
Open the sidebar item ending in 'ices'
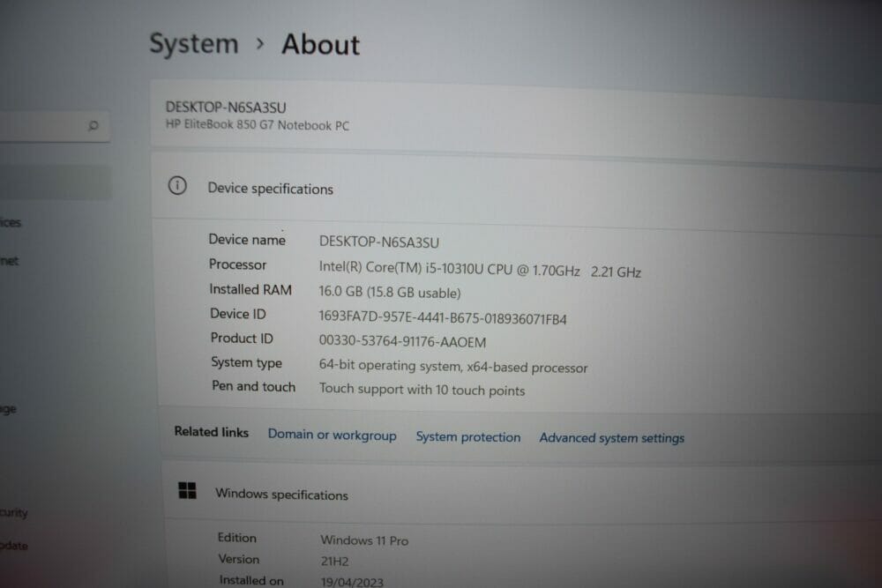pyautogui.click(x=11, y=223)
